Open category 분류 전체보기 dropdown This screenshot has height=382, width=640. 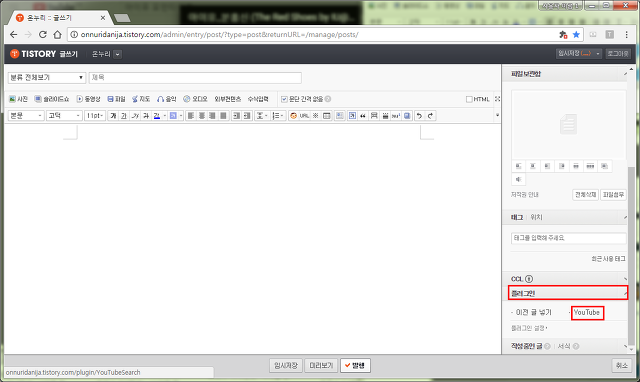pyautogui.click(x=47, y=78)
